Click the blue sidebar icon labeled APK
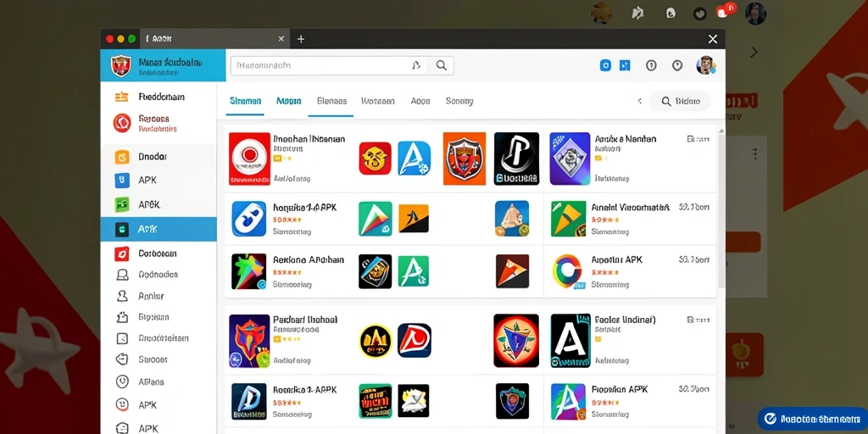The image size is (868, 434). pos(122,181)
